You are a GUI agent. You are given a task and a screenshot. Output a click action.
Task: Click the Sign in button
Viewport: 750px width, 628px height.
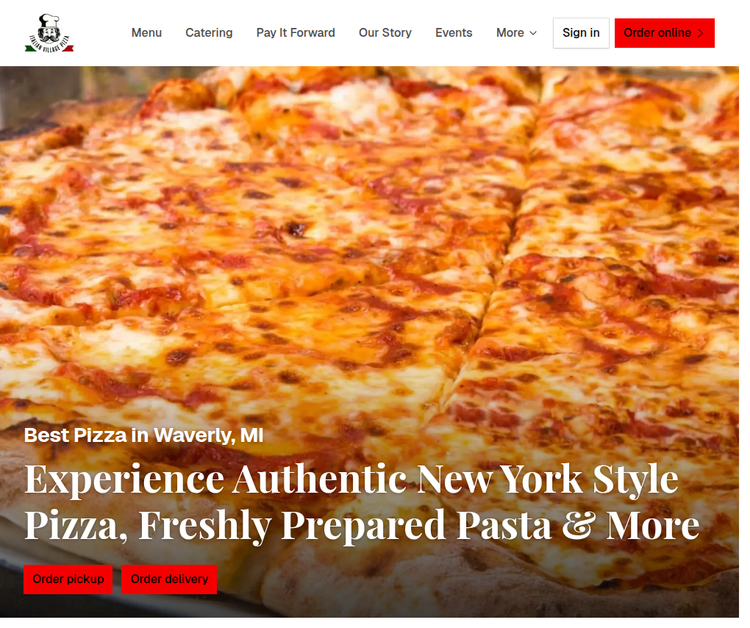[581, 33]
